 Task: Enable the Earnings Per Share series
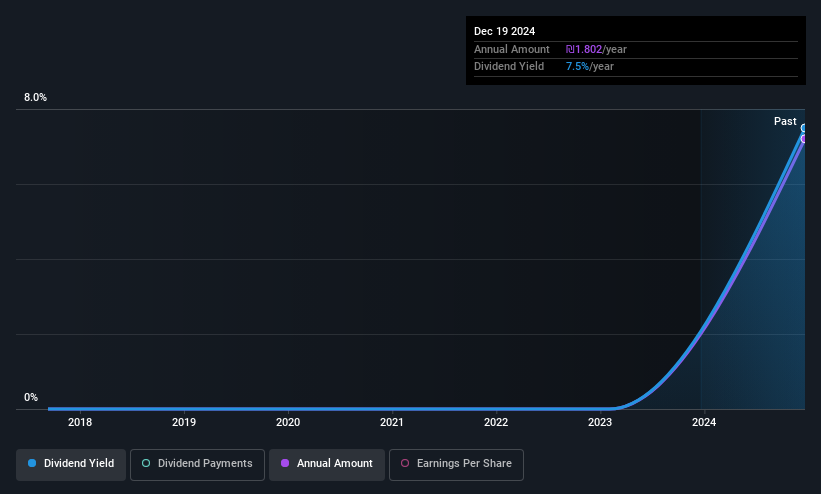coord(456,464)
